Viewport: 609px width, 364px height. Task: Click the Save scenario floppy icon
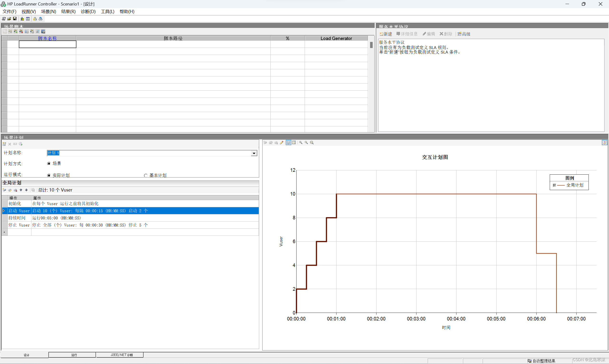pyautogui.click(x=15, y=19)
